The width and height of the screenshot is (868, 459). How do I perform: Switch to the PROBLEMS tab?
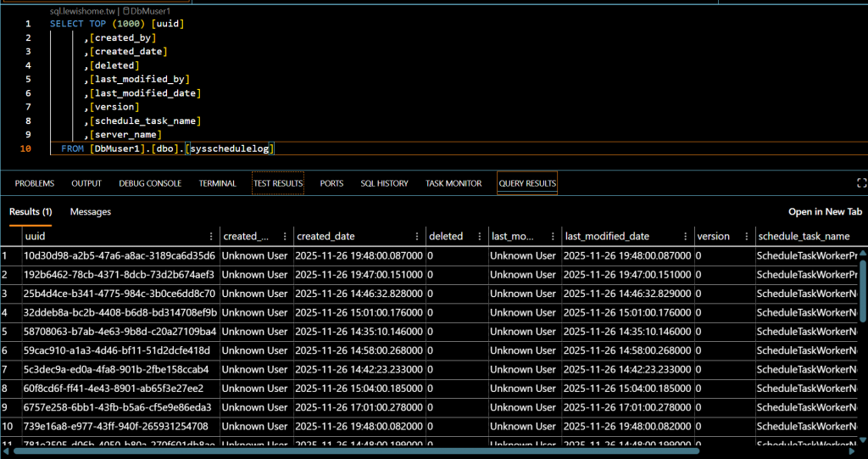click(x=34, y=183)
